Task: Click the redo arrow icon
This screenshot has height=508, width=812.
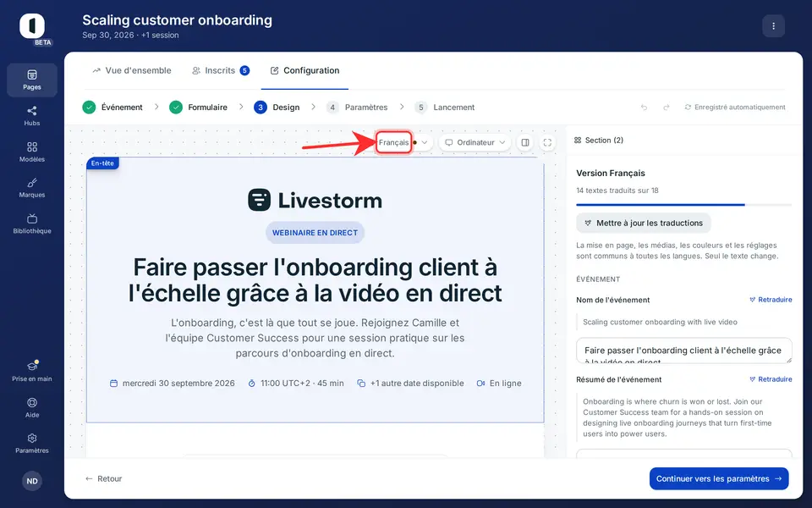Action: 667,108
